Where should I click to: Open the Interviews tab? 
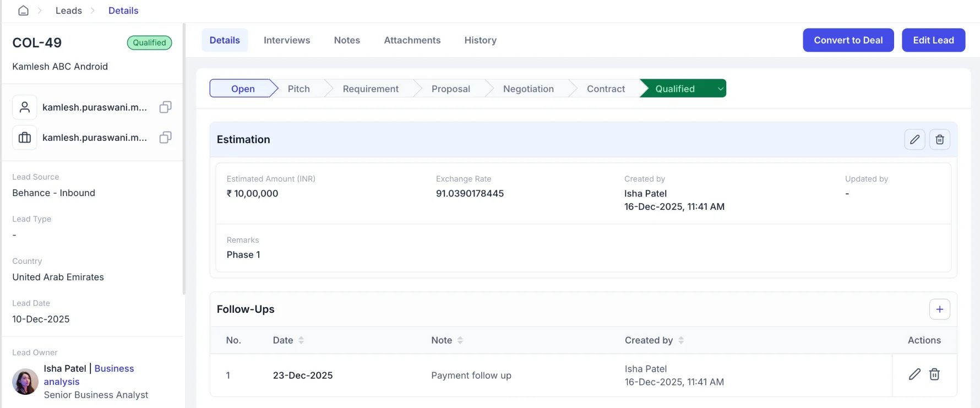287,40
